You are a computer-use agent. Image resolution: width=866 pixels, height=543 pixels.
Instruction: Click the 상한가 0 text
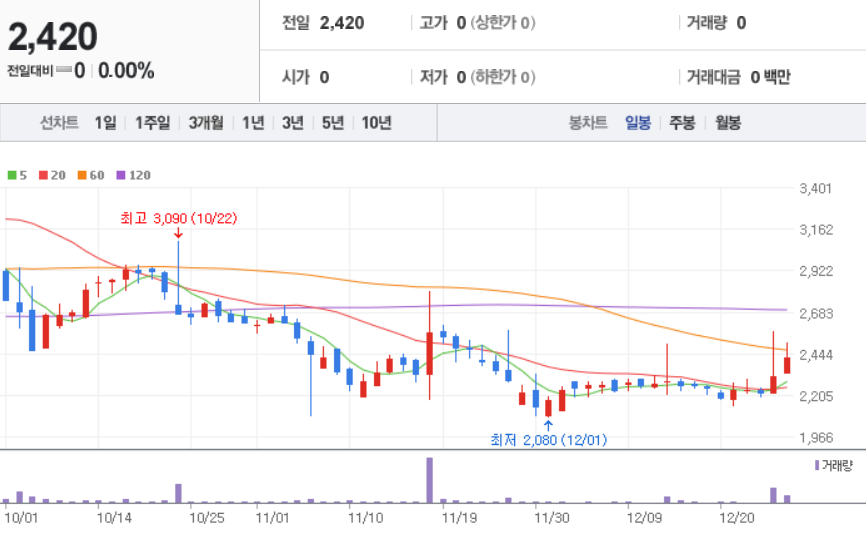tap(503, 23)
